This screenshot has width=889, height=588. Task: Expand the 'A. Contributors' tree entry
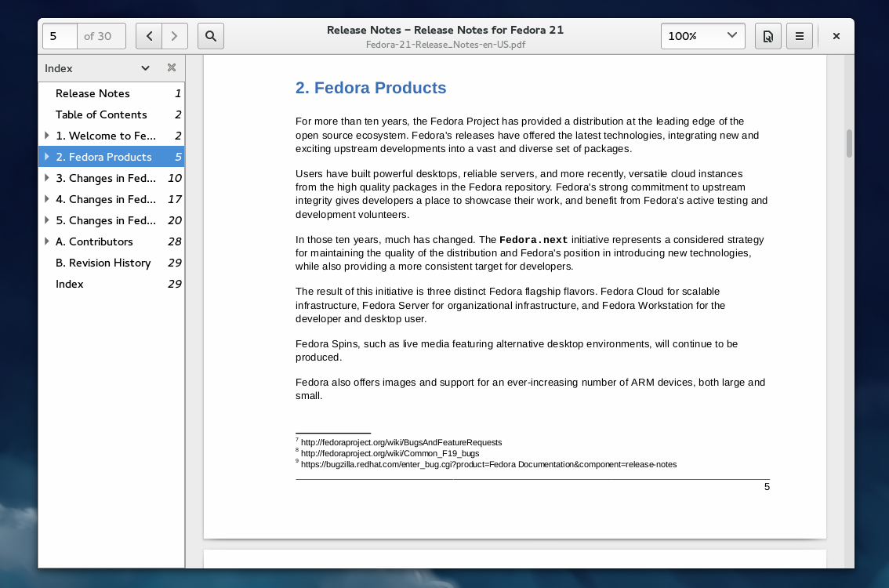[x=47, y=241]
